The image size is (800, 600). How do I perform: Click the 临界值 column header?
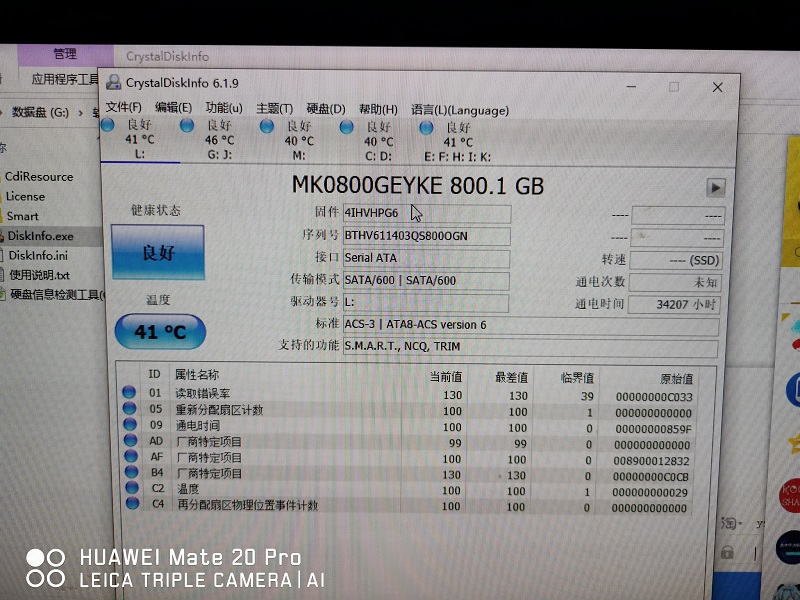click(x=577, y=378)
